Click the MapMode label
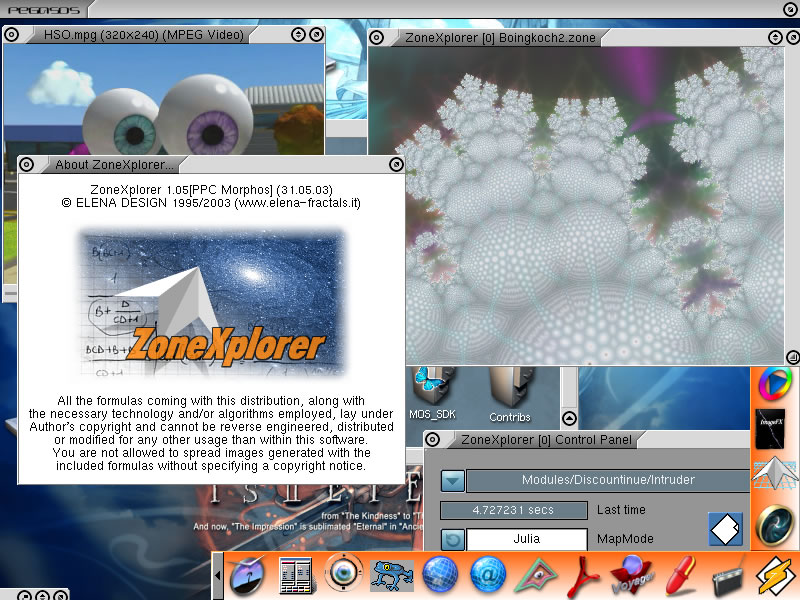The height and width of the screenshot is (600, 800). (x=625, y=539)
